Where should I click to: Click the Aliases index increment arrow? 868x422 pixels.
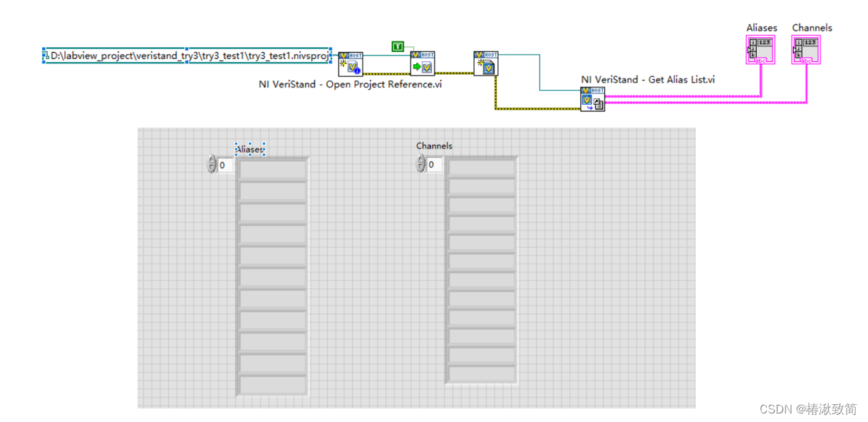(x=212, y=159)
